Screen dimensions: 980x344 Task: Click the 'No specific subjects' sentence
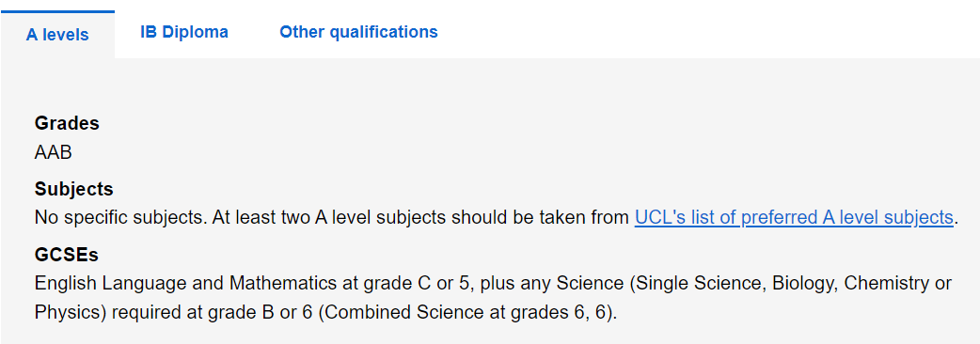[x=120, y=217]
